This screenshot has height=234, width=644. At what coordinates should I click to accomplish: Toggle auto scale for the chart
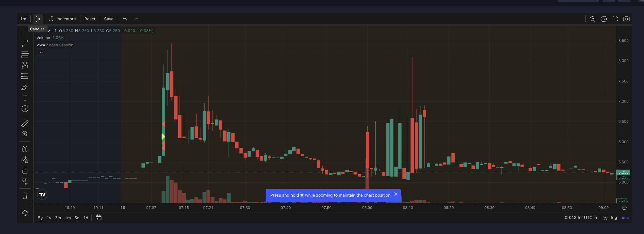[625, 218]
